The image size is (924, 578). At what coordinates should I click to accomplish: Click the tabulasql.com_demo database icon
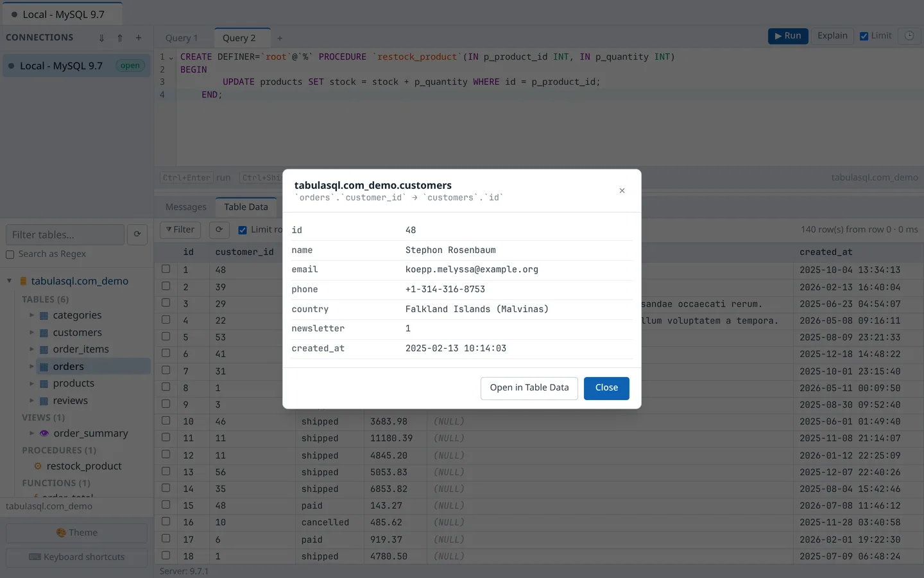click(x=23, y=281)
